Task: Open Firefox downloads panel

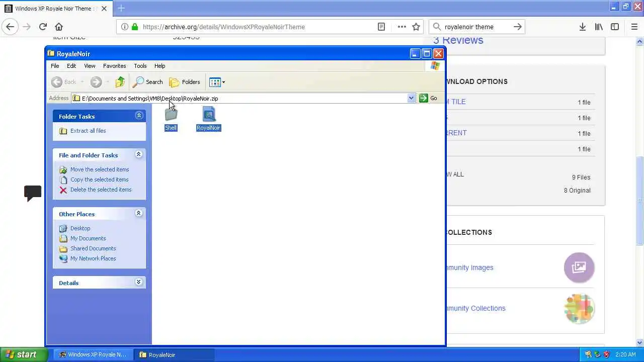Action: (582, 27)
